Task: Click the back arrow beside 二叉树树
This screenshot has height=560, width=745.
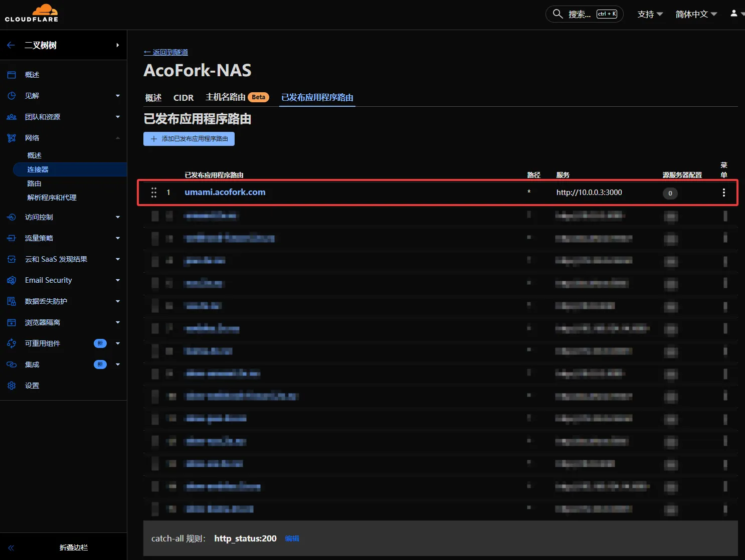Action: [11, 45]
